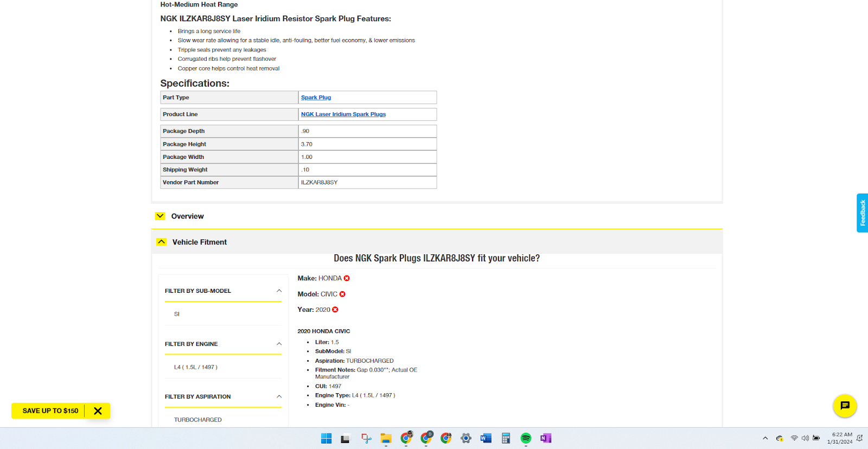Collapse the Filter by Aspiration list

[x=279, y=396]
